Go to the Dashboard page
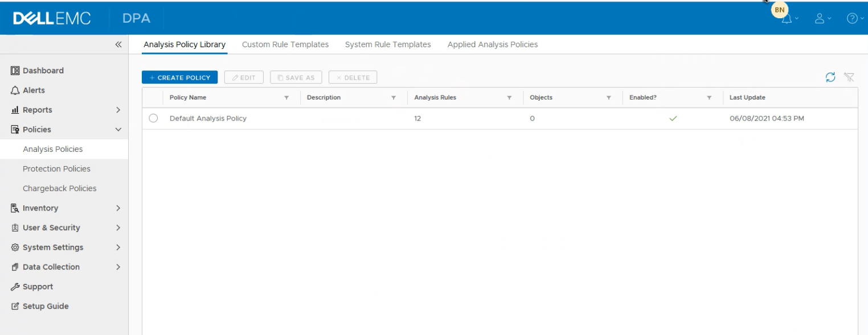Screen dimensions: 868x335 coord(43,71)
